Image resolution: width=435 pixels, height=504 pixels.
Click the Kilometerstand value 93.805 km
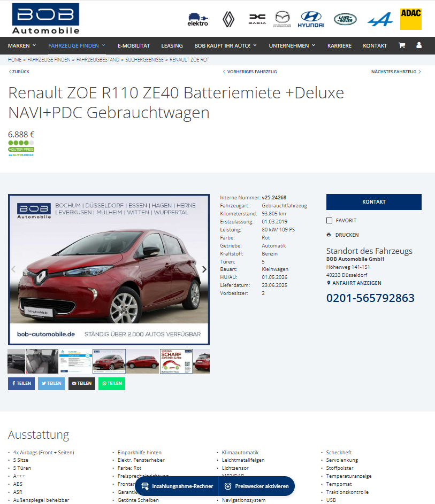(x=274, y=213)
